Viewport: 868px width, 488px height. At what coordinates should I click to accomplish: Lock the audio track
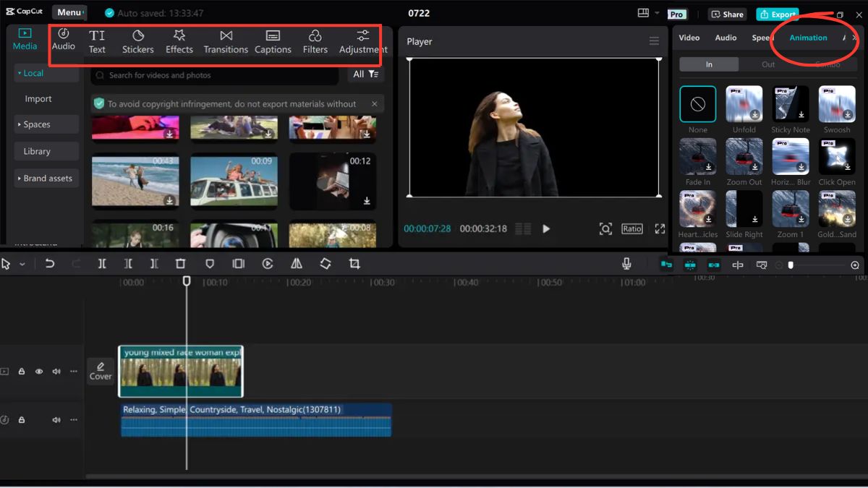coord(22,420)
